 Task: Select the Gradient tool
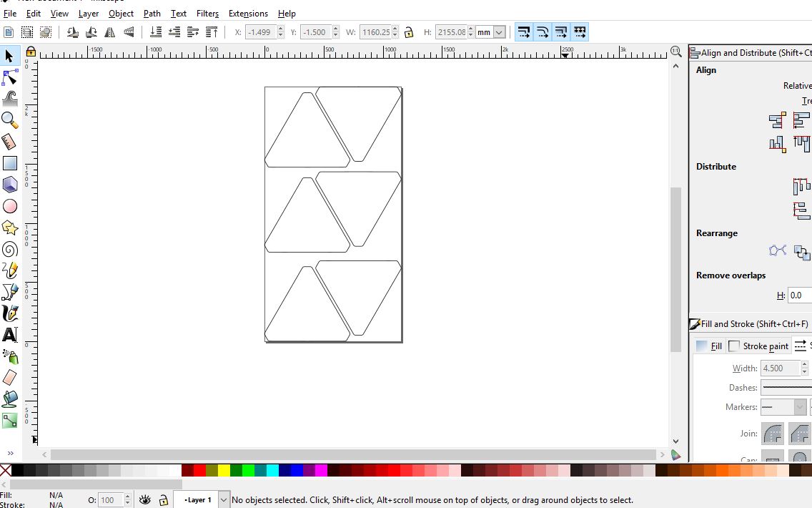pyautogui.click(x=10, y=421)
